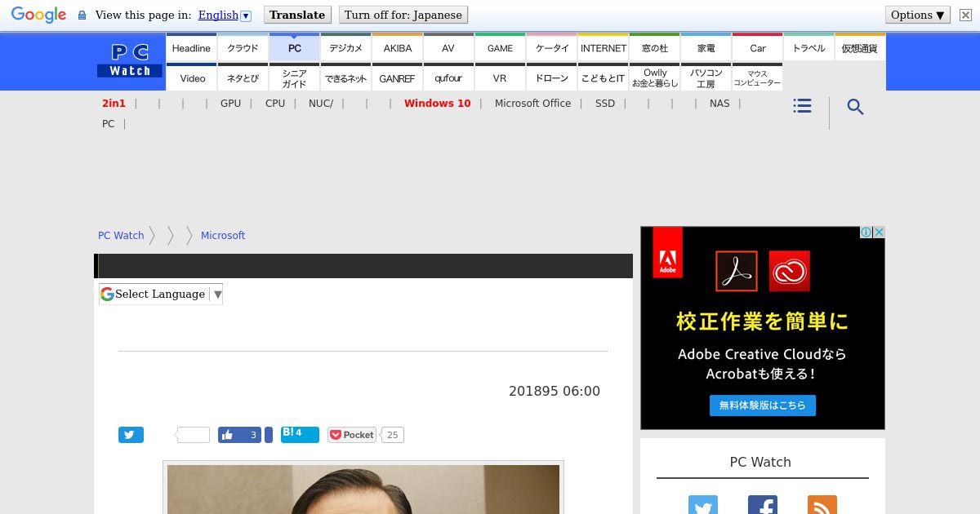Open the GANREF tab
The height and width of the screenshot is (514, 980).
point(397,78)
